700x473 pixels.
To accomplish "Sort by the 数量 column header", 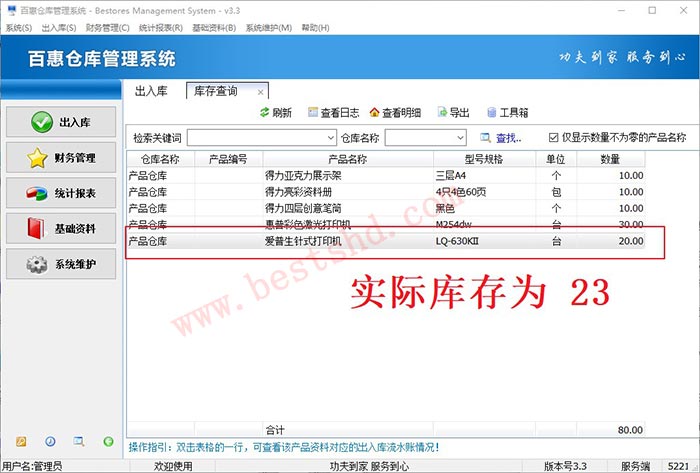I will (610, 159).
